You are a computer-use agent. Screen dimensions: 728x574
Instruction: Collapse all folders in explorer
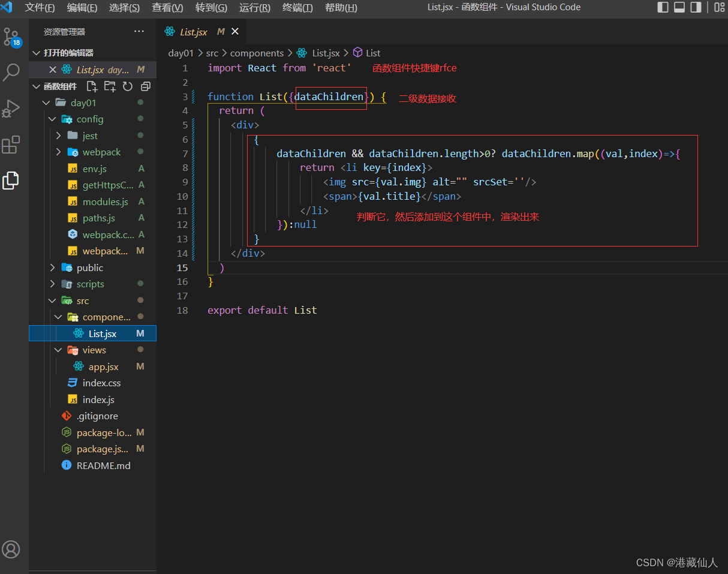coord(145,86)
